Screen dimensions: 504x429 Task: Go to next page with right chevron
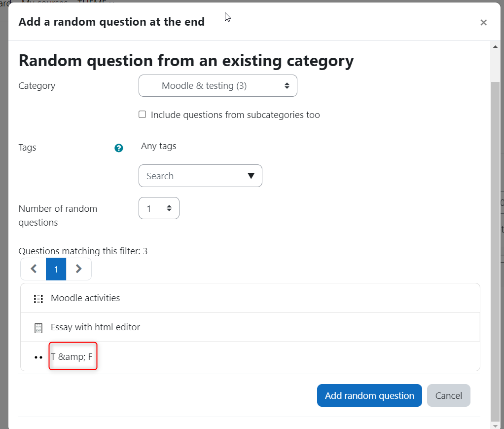point(79,269)
